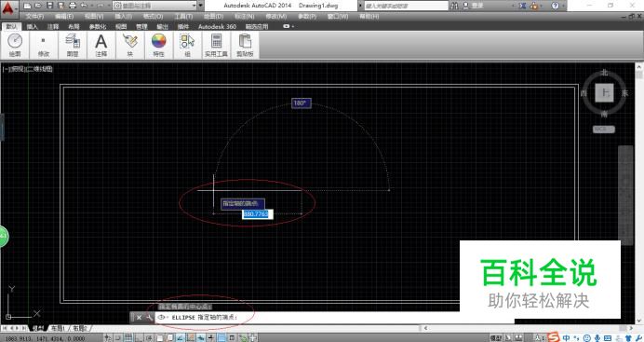Toggle the snap mode status bar button
The height and width of the screenshot is (342, 644).
click(x=118, y=338)
